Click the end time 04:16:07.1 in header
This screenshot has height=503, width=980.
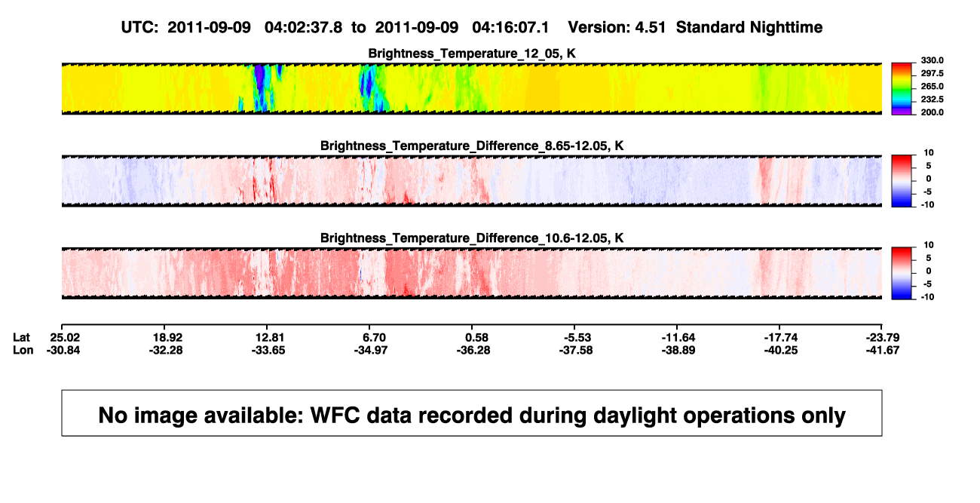[x=511, y=27]
